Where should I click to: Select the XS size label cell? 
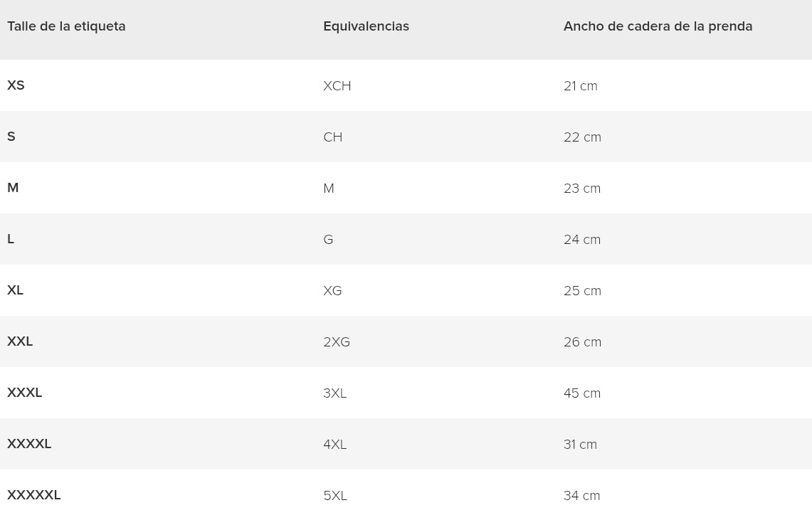(x=16, y=85)
